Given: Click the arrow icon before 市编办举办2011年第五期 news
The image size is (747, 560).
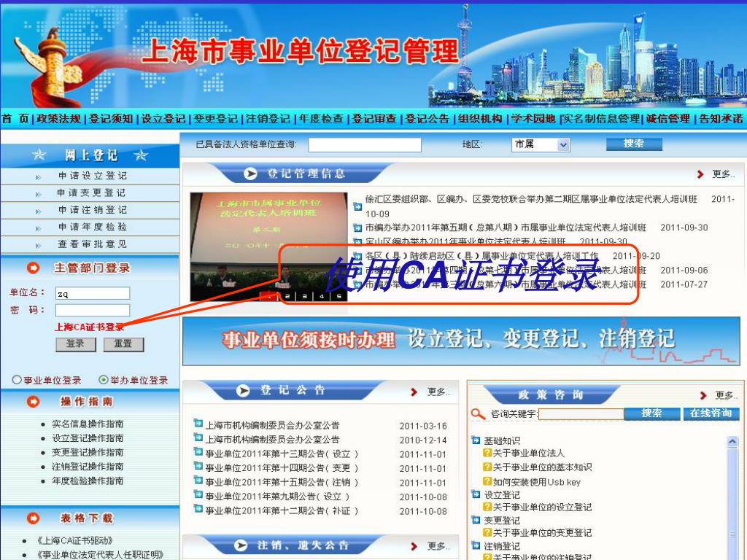Looking at the screenshot, I should [357, 228].
